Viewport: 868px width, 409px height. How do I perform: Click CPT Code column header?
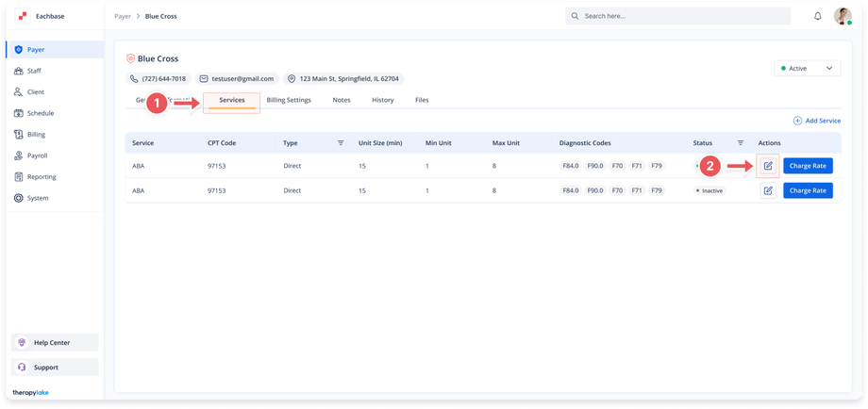pyautogui.click(x=222, y=143)
